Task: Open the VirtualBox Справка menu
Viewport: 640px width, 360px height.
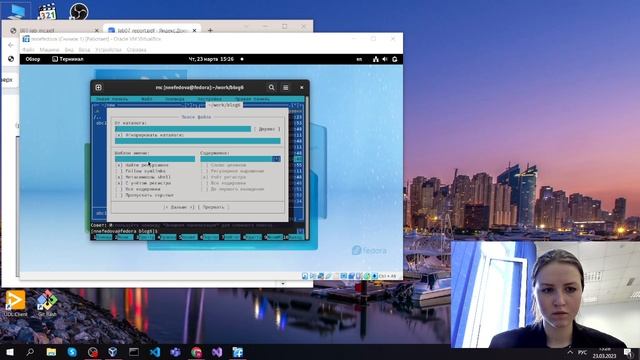Action: (136, 50)
